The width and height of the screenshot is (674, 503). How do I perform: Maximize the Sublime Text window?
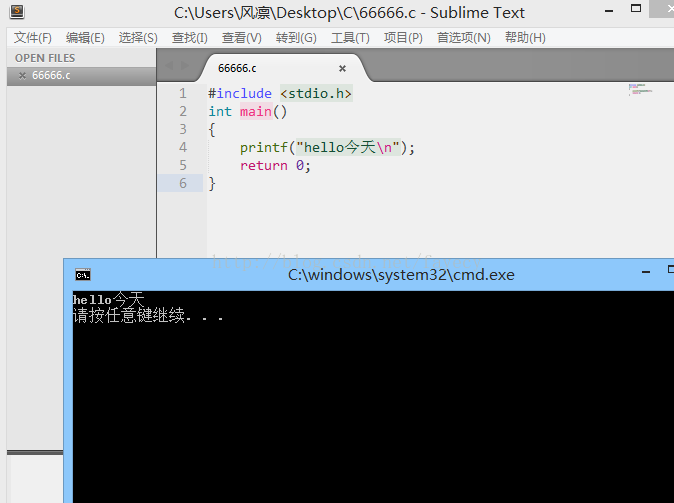pos(636,8)
